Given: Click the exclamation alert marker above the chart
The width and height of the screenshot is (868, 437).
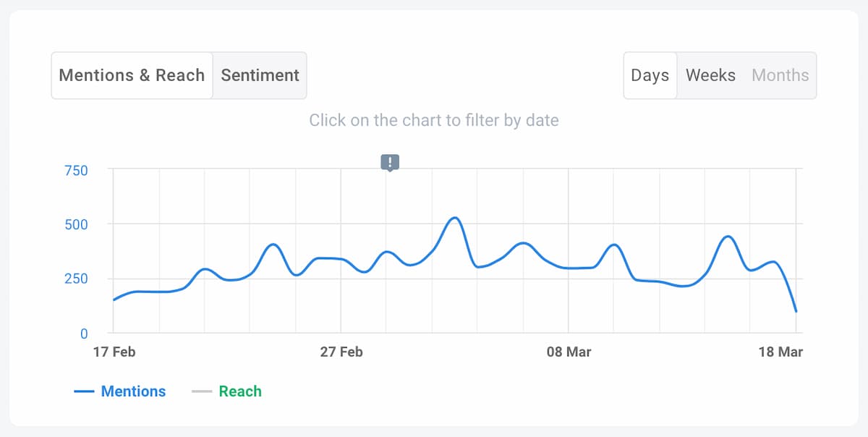Looking at the screenshot, I should click(390, 162).
